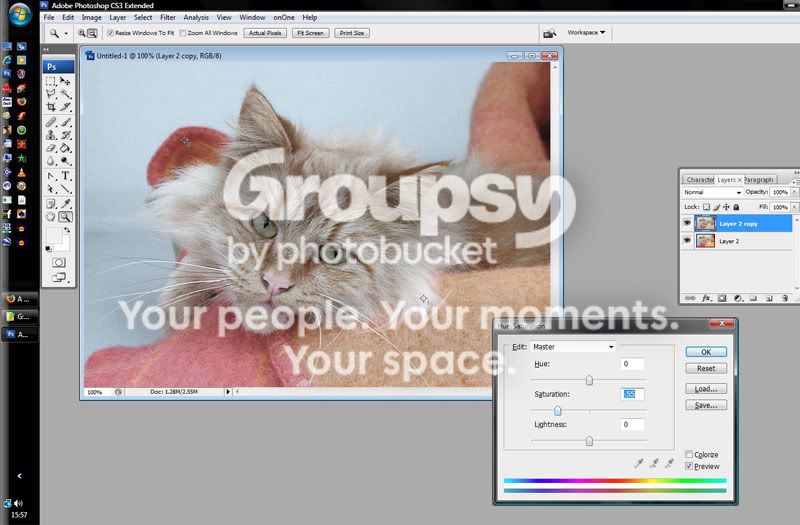
Task: Hide the Layer 2 copy layer
Action: [x=687, y=223]
